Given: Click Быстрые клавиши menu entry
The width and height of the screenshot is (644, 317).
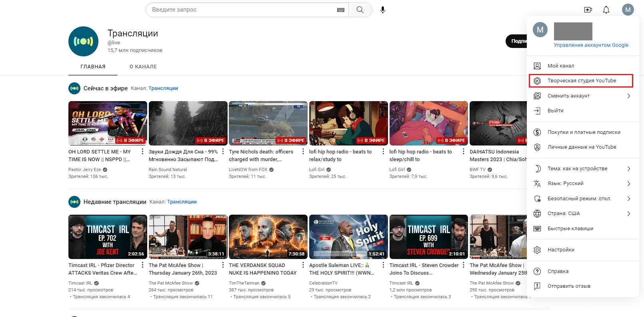Looking at the screenshot, I should [583, 229].
